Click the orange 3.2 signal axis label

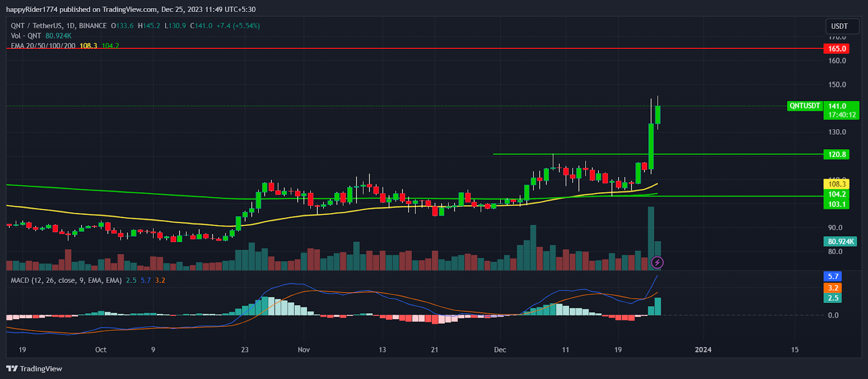(x=833, y=288)
